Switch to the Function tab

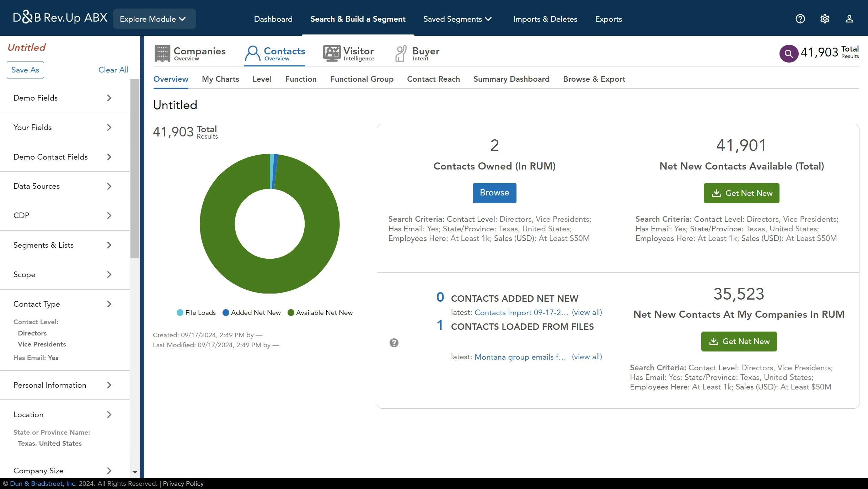tap(301, 79)
